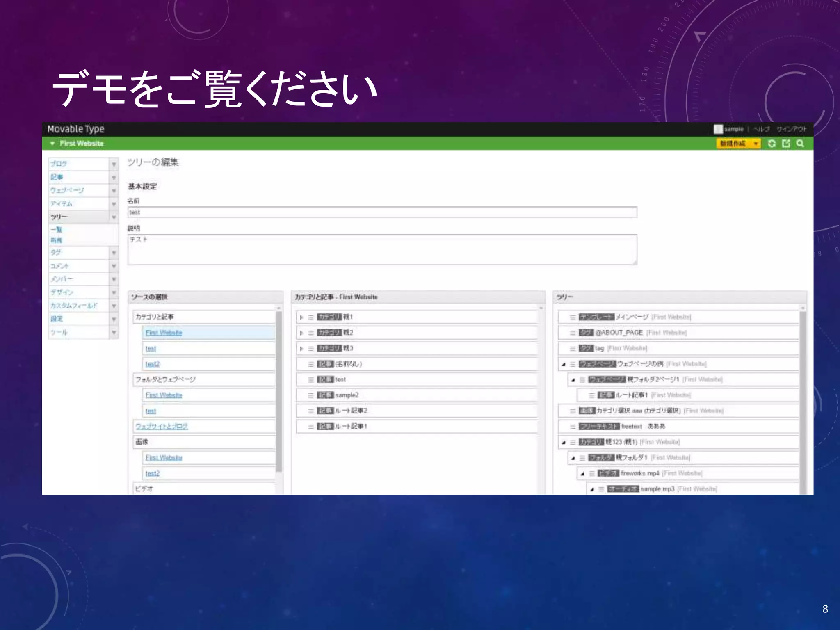Expand the 親2 category node

pyautogui.click(x=301, y=333)
